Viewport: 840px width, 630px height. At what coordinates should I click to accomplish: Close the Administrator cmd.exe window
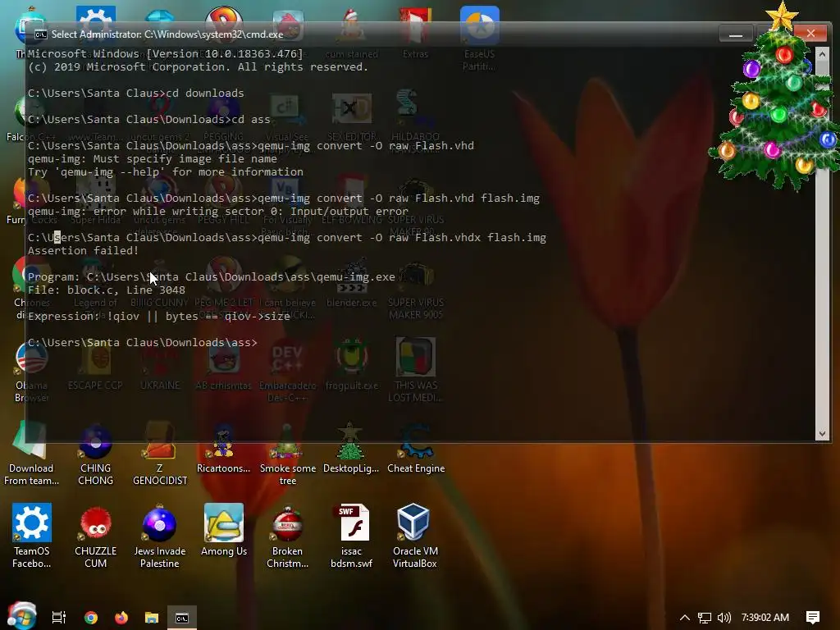(810, 34)
